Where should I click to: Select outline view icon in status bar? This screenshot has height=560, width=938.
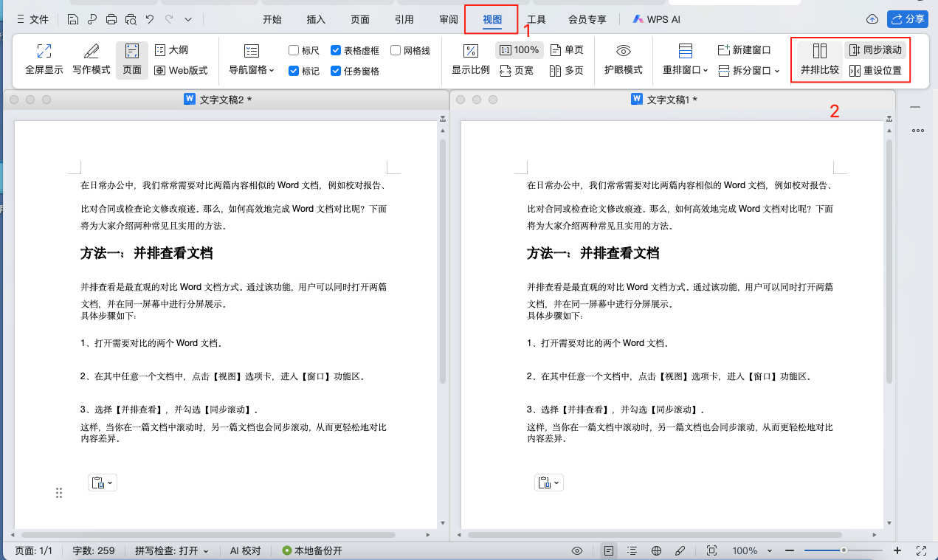point(632,550)
